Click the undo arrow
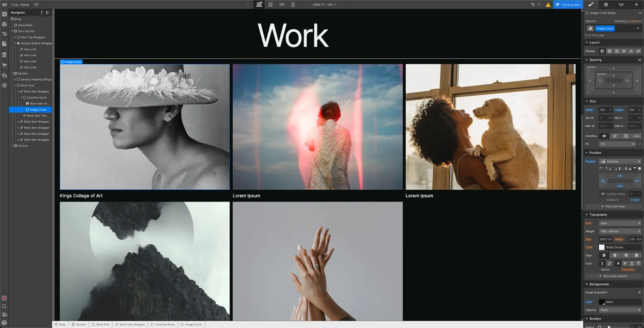 (x=533, y=4)
